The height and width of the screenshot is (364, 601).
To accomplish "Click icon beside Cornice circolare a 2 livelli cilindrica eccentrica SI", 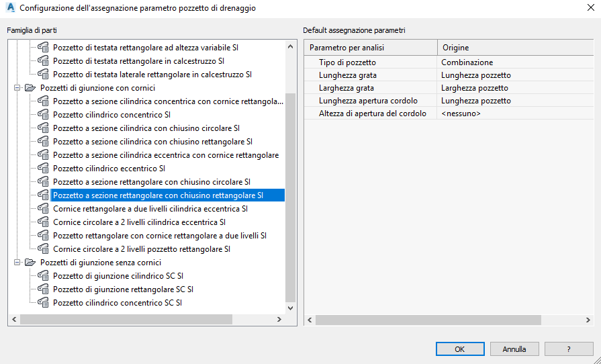I will point(44,222).
